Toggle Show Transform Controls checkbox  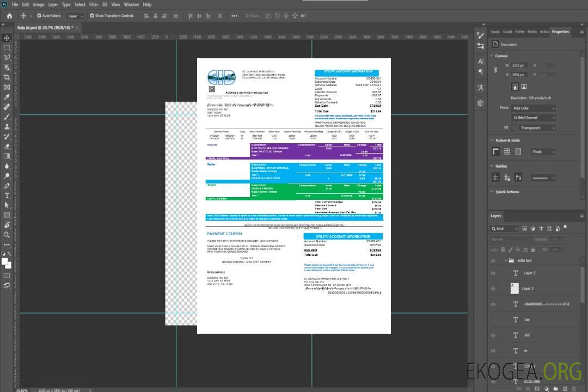pyautogui.click(x=92, y=16)
